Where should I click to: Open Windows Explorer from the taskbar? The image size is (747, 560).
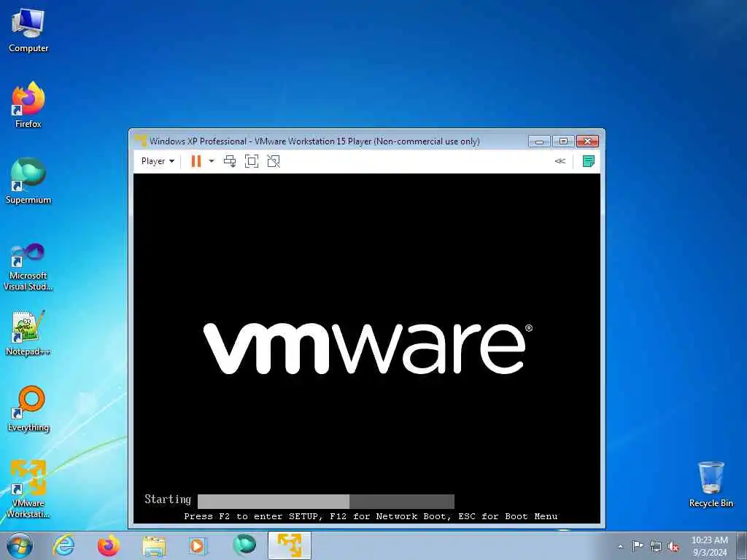154,545
